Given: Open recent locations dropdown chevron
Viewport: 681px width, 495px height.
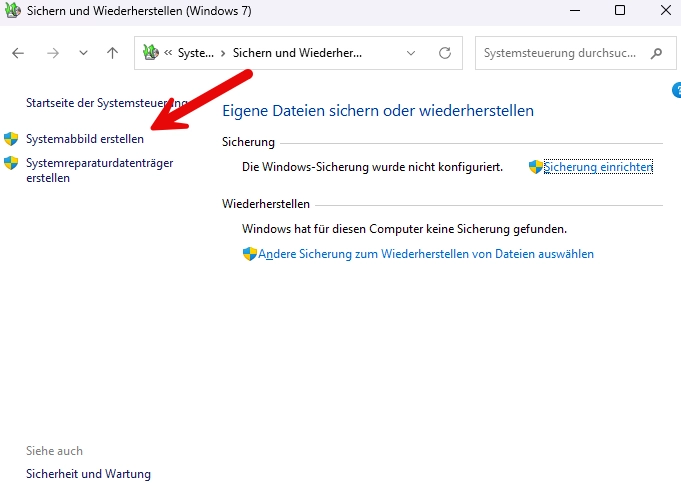Looking at the screenshot, I should point(83,53).
